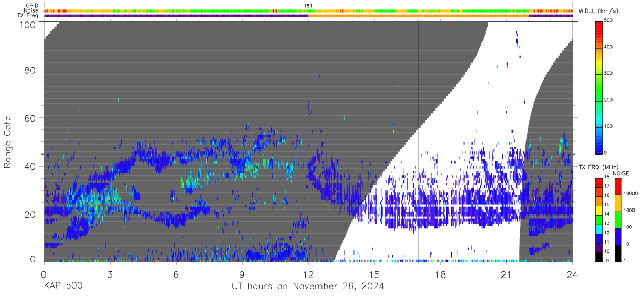Click the 10000 label in NOISE legend

coord(631,193)
